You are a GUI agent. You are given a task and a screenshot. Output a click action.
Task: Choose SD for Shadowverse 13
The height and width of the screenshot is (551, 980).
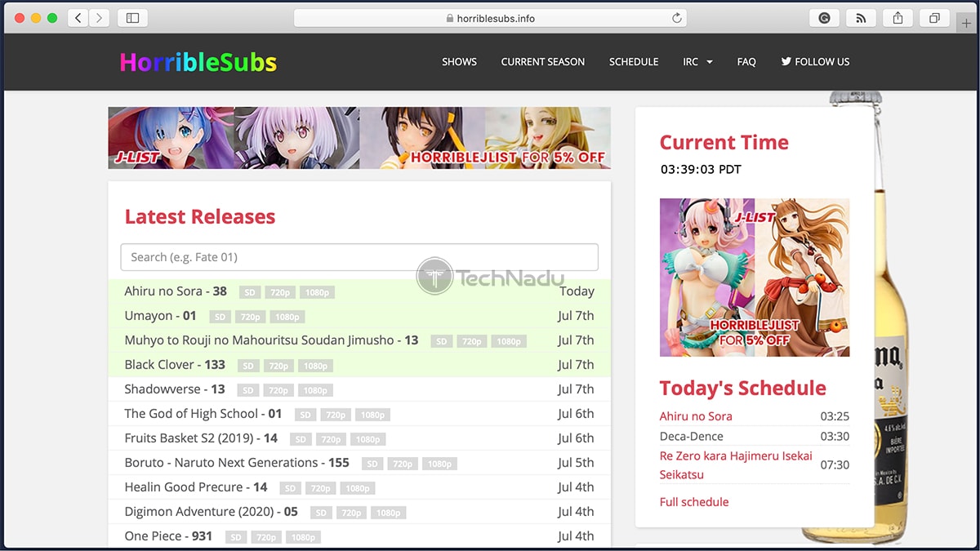pyautogui.click(x=248, y=390)
